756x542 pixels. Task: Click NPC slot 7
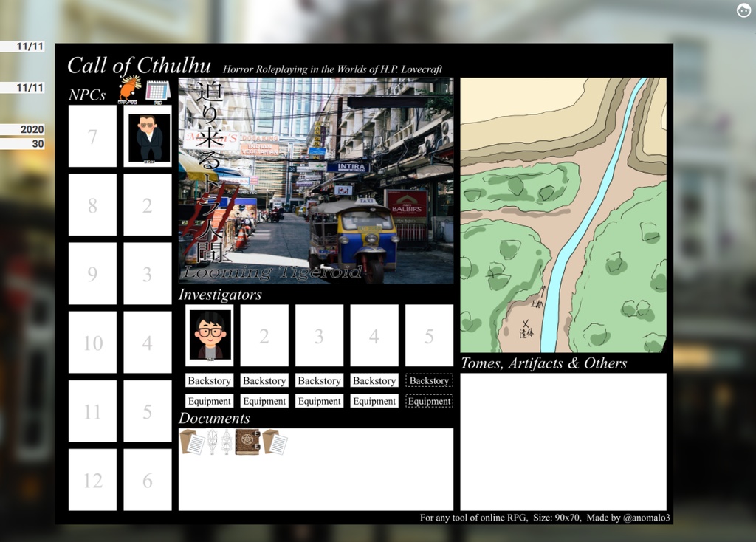tap(92, 137)
